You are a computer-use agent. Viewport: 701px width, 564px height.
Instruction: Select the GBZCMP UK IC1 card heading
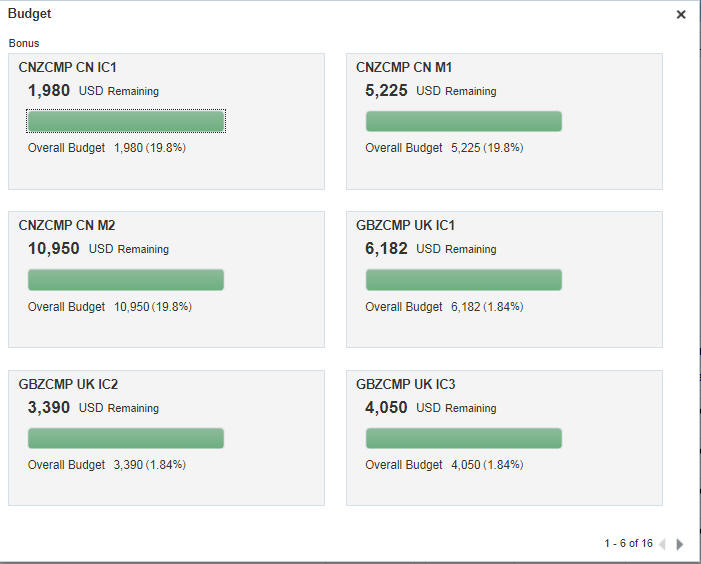click(405, 225)
